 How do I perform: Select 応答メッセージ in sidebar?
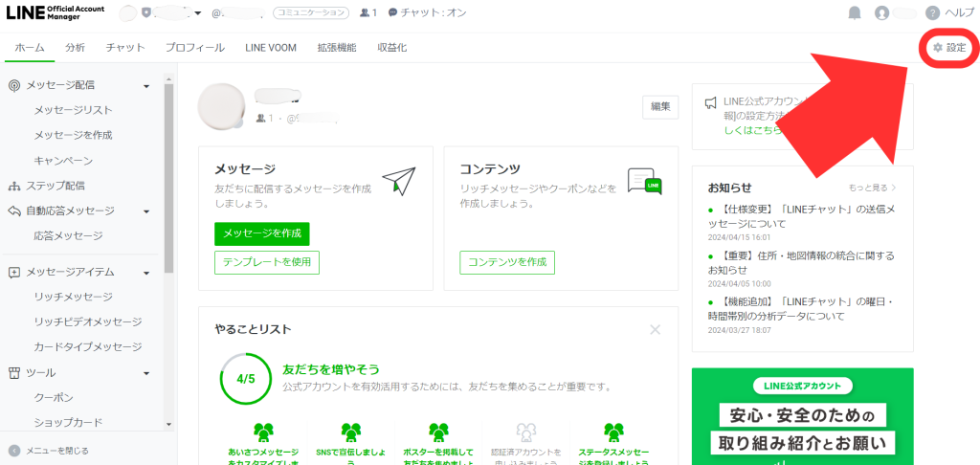coord(68,236)
